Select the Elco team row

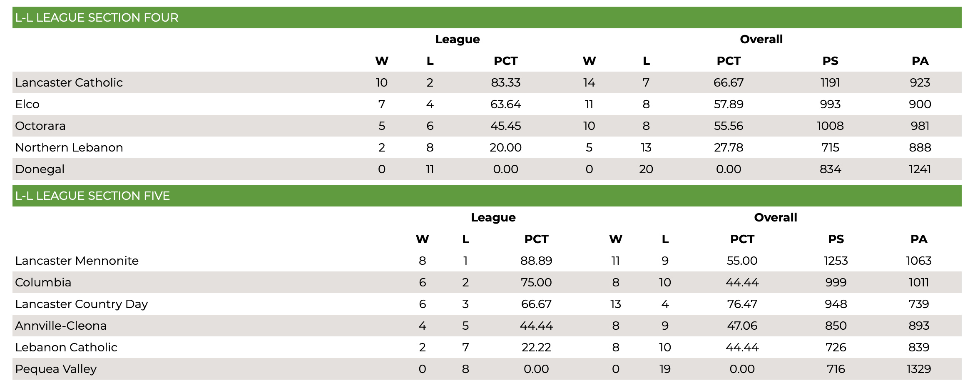click(x=487, y=104)
